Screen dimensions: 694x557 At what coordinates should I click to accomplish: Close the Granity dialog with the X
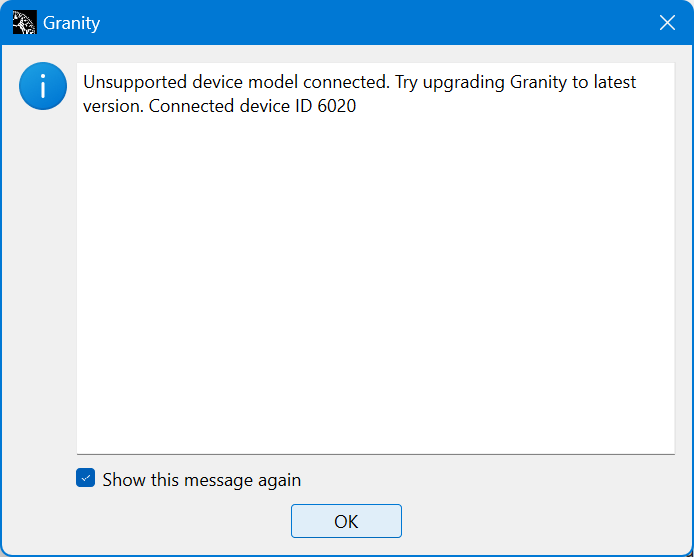[667, 23]
